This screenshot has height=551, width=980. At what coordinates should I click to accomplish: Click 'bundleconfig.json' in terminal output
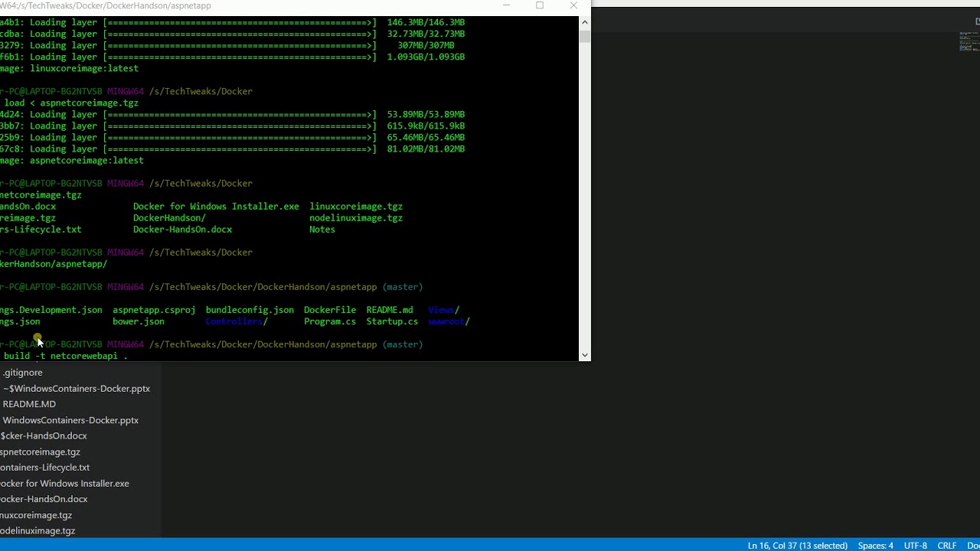click(250, 310)
